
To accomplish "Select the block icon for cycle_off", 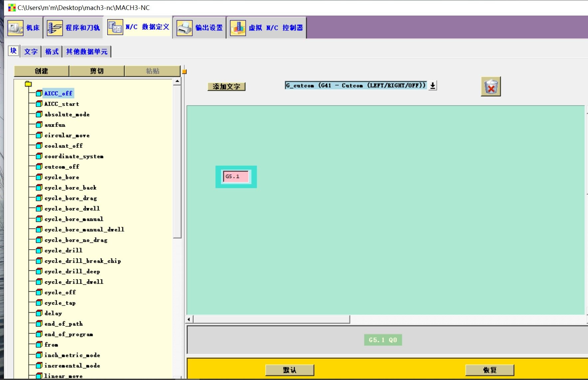I will [x=39, y=292].
